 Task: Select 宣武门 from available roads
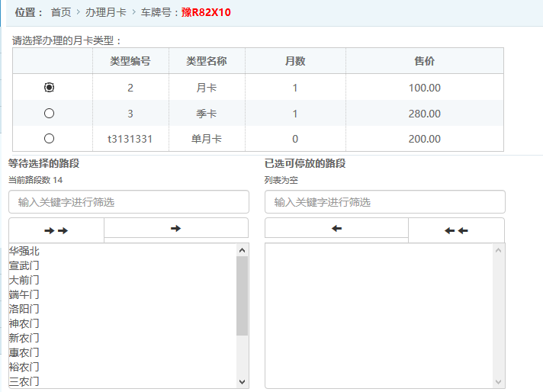tap(24, 265)
